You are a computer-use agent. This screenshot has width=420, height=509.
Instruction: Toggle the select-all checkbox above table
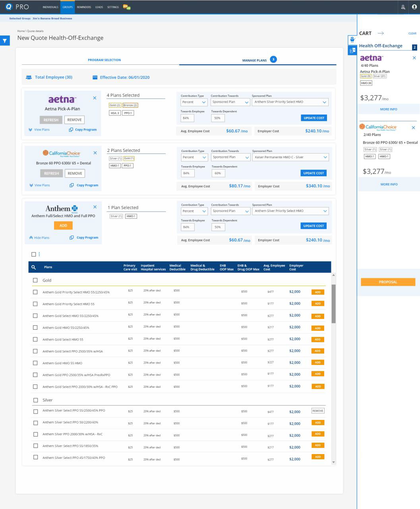(34, 254)
